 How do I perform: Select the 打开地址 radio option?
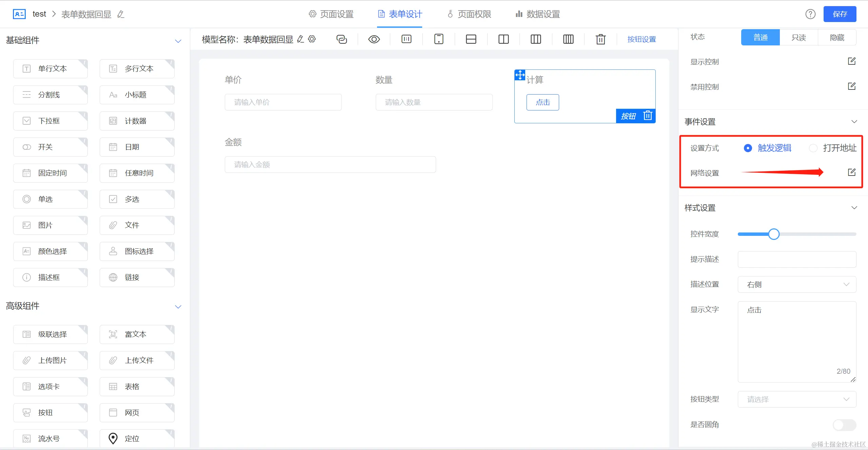[x=813, y=148]
